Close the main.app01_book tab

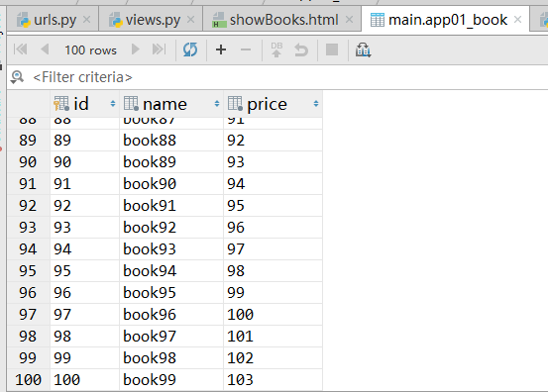pos(517,20)
